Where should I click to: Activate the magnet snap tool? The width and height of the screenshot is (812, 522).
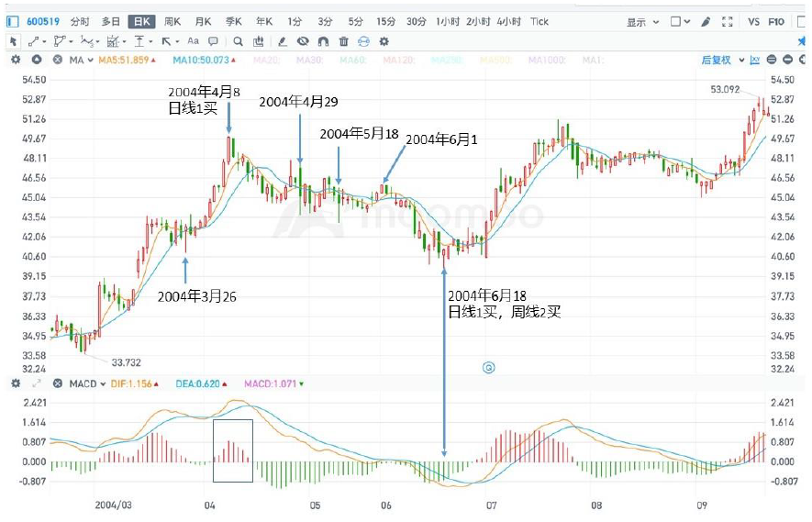[x=322, y=41]
